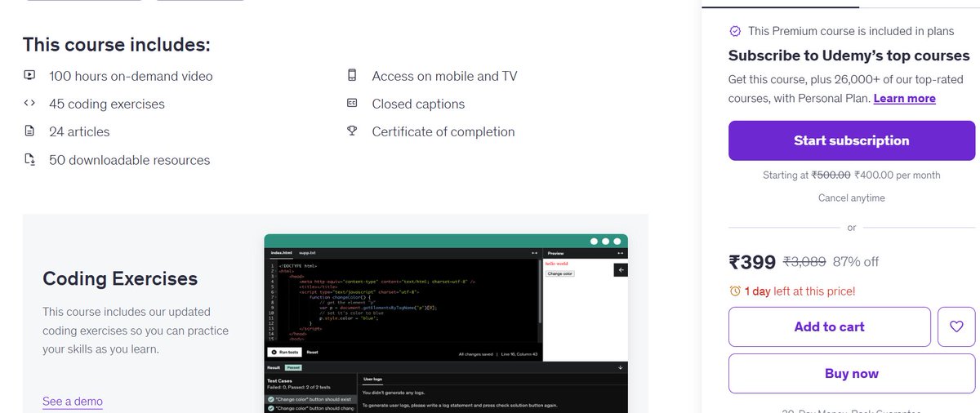
Task: Click the certificate trophy icon
Action: tap(352, 131)
